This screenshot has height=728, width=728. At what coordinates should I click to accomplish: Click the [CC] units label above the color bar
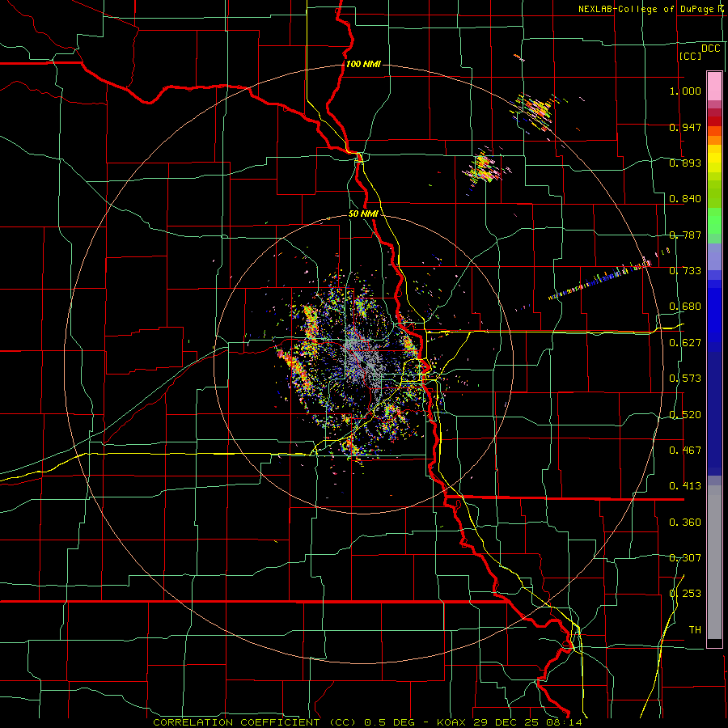(x=690, y=56)
